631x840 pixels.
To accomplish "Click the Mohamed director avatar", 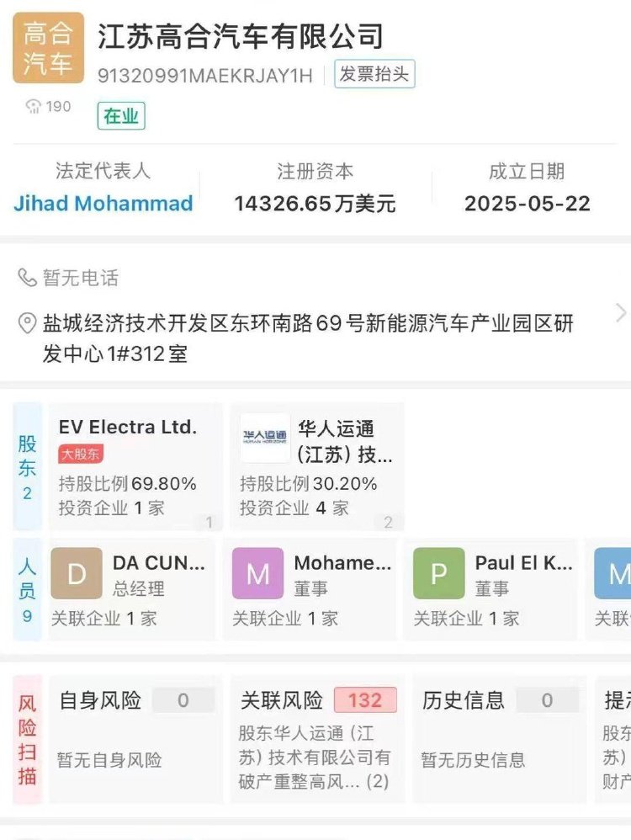I will pyautogui.click(x=257, y=573).
